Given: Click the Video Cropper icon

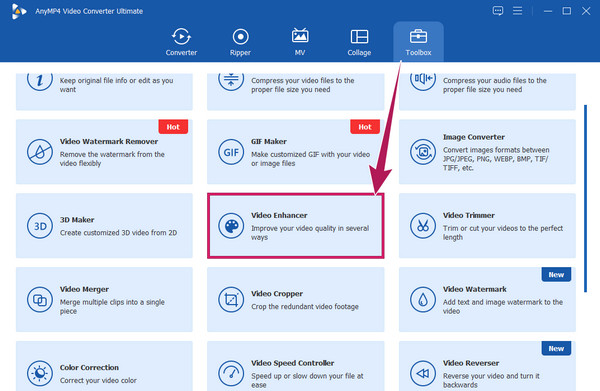Looking at the screenshot, I should click(x=231, y=300).
